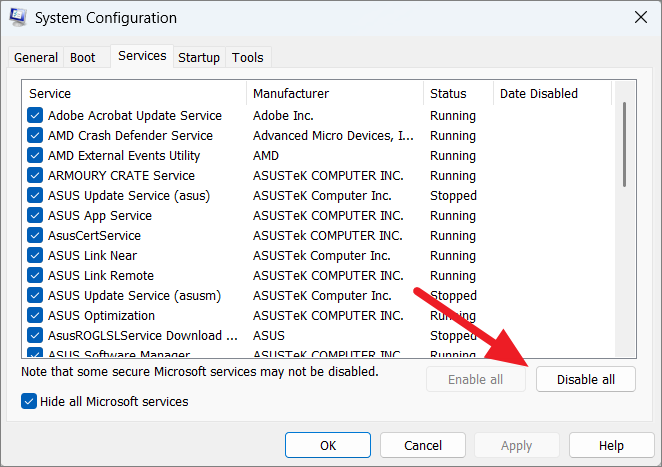The image size is (662, 467).
Task: Go to the Startup tab
Action: point(199,57)
